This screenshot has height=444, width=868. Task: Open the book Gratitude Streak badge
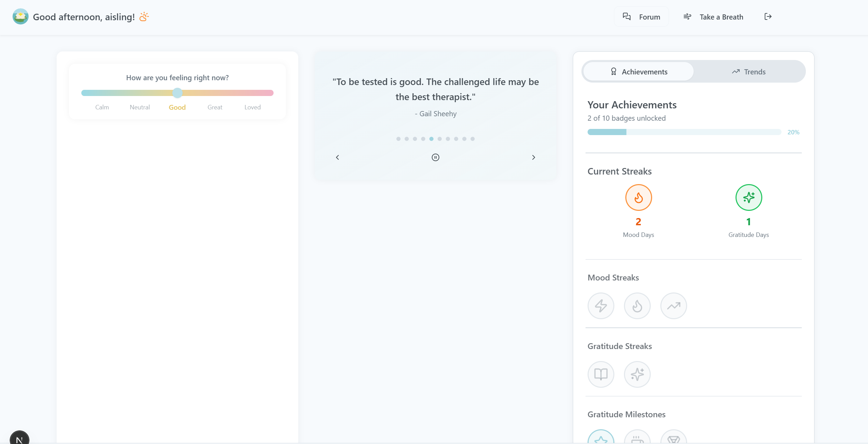coord(601,374)
